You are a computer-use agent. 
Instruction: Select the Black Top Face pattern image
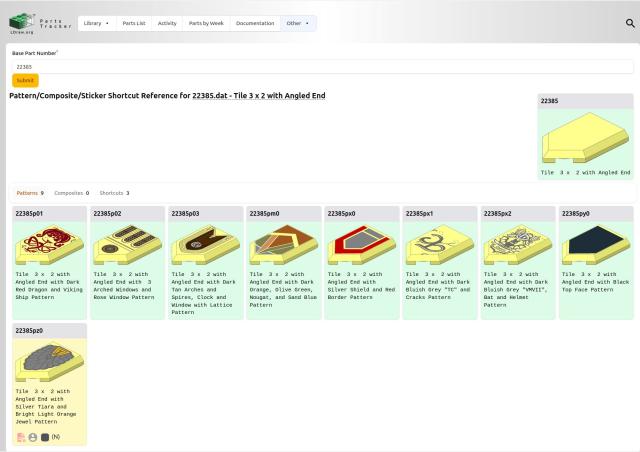[595, 245]
